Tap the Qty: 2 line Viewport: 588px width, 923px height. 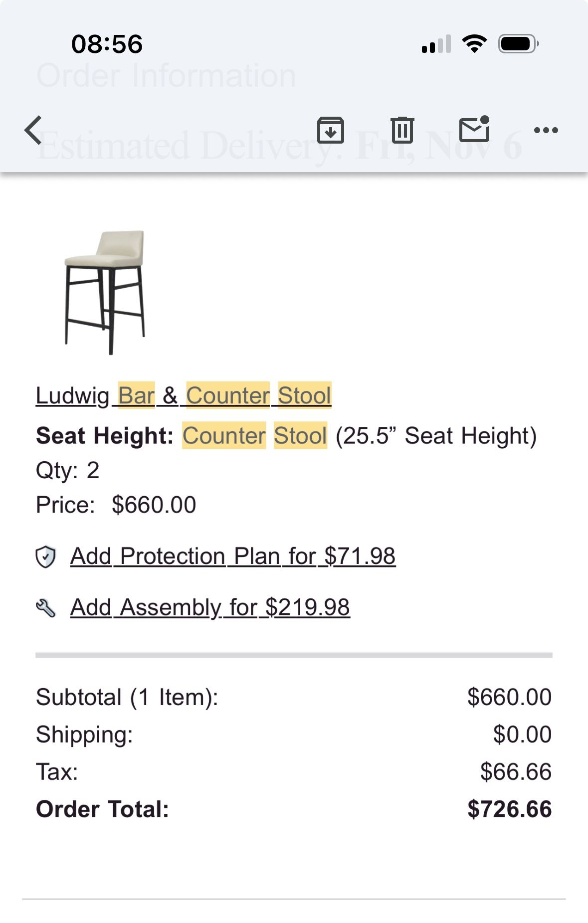(x=68, y=470)
